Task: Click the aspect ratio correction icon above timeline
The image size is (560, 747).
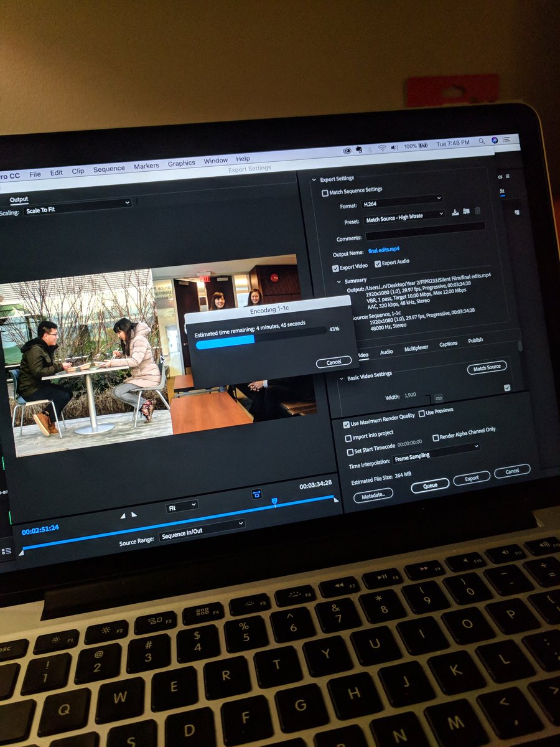Action: pyautogui.click(x=256, y=494)
